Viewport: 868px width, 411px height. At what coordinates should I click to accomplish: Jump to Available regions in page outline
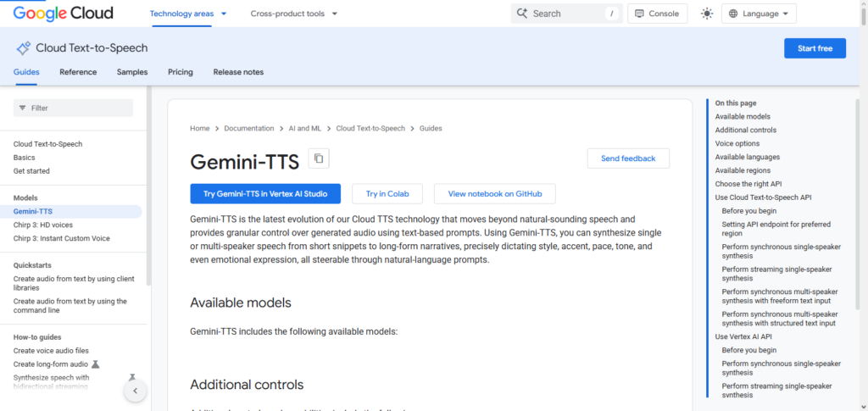click(x=743, y=170)
